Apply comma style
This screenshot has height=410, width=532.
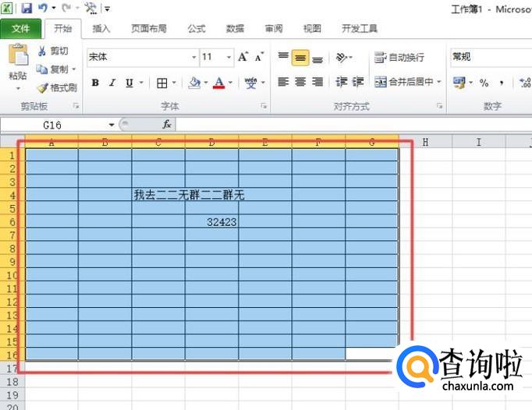(x=502, y=83)
